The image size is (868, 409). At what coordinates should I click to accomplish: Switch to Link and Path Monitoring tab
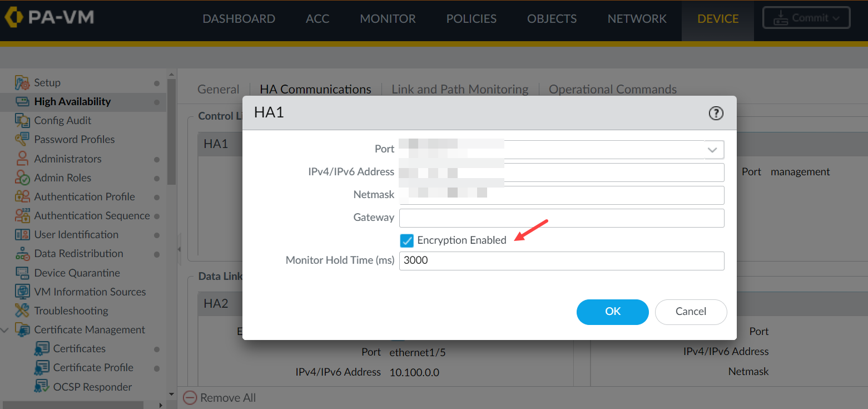[460, 90]
